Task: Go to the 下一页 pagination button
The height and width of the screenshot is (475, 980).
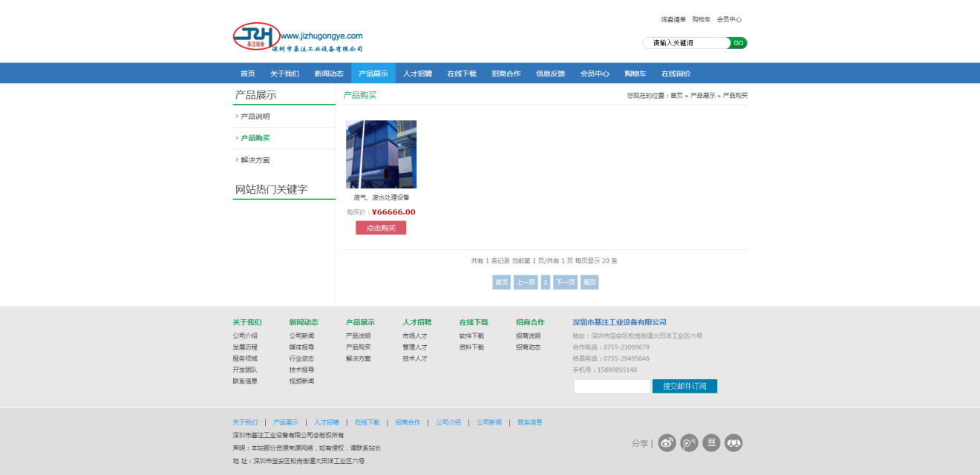Action: 565,282
